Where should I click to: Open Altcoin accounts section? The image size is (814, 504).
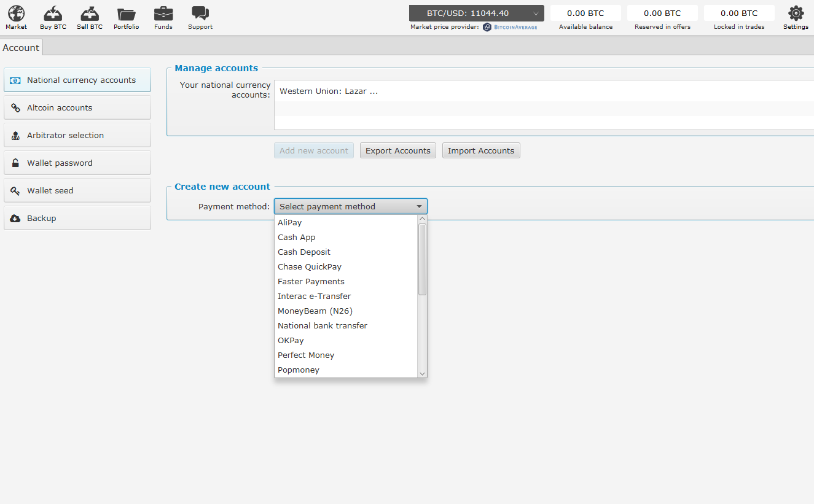77,107
